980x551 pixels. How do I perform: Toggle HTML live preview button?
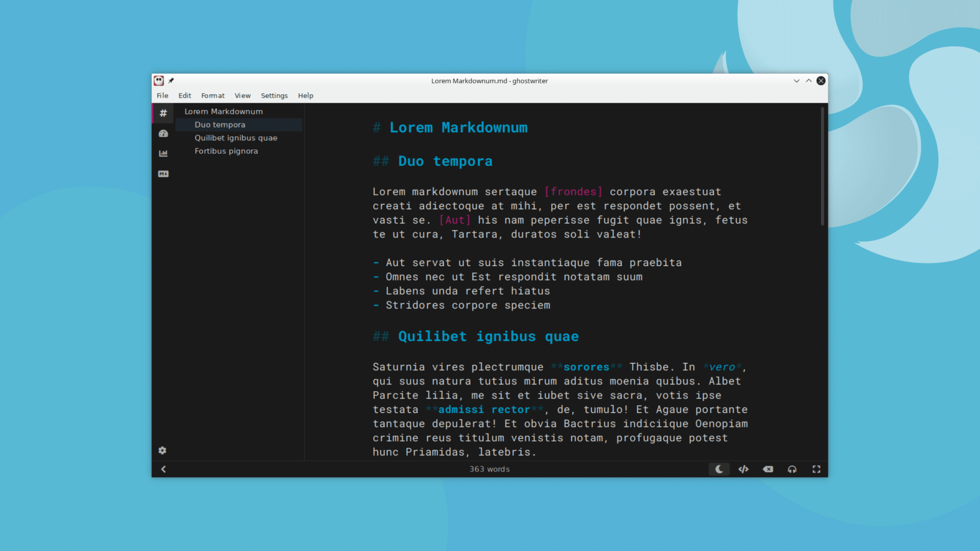pos(743,469)
